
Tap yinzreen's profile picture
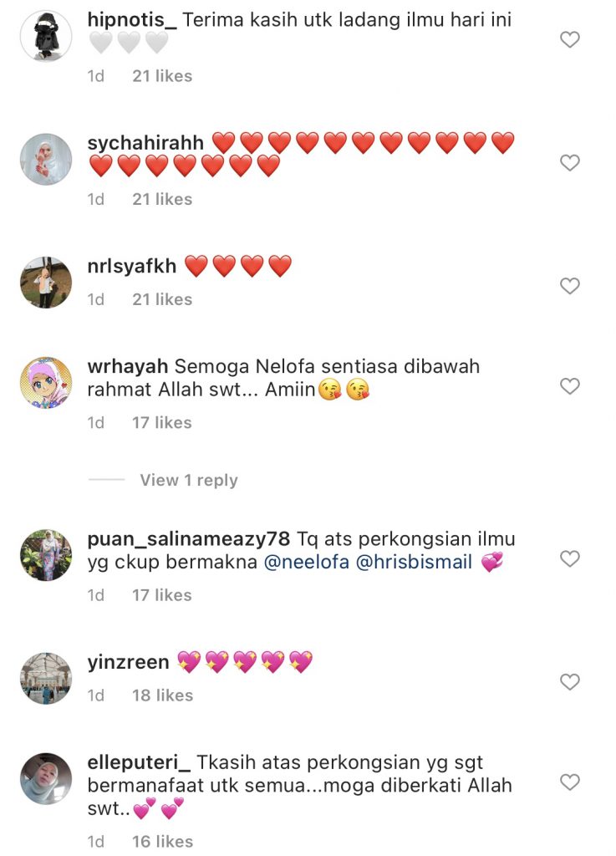tap(46, 679)
